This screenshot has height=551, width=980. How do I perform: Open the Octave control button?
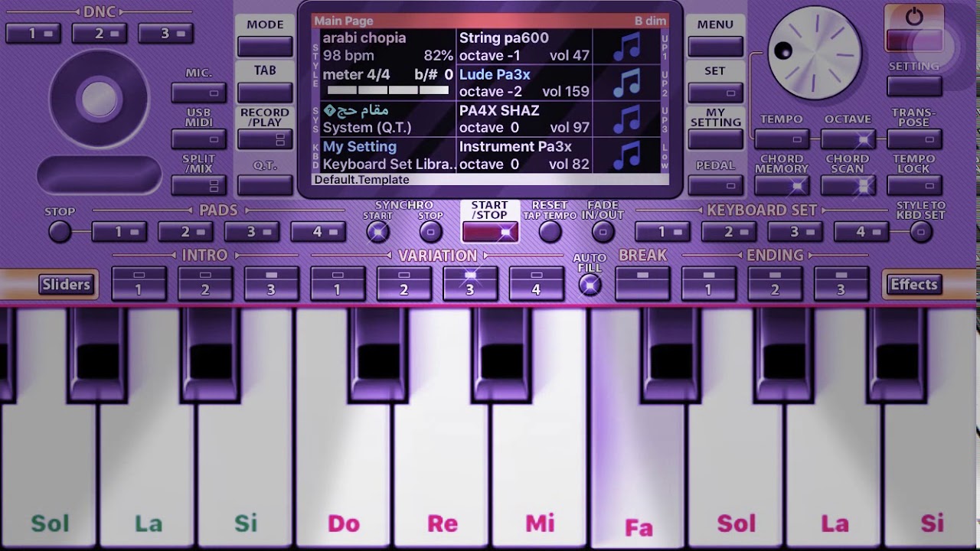[848, 139]
